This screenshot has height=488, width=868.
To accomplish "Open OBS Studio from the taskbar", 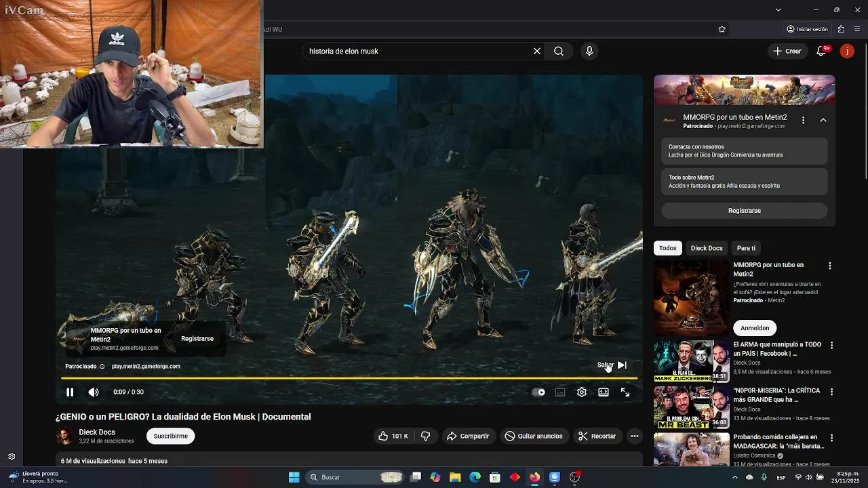I will tap(575, 477).
